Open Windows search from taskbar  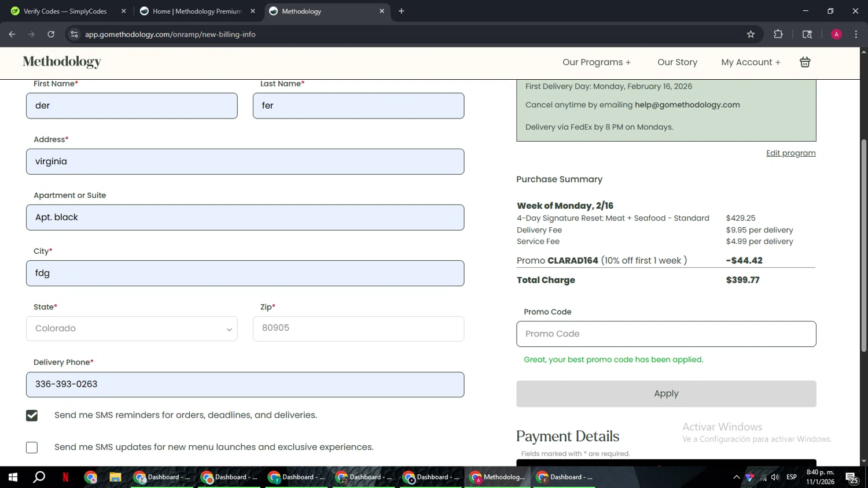39,477
